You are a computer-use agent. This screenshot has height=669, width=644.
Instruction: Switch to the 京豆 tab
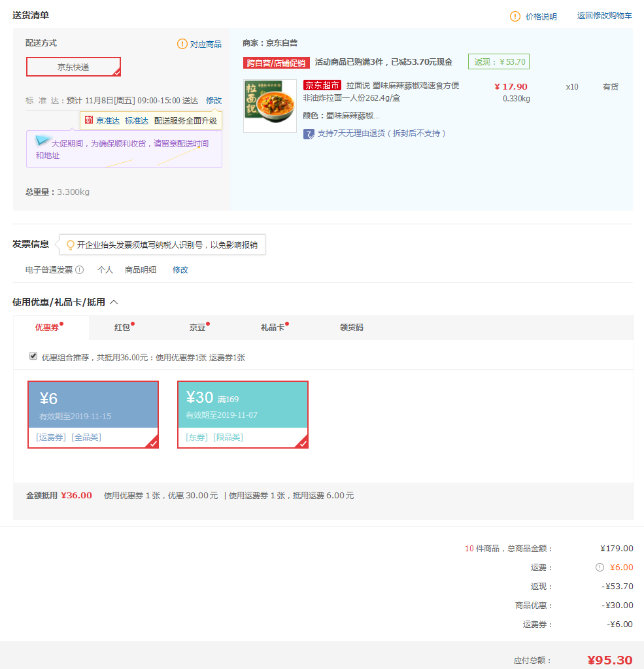pos(197,327)
